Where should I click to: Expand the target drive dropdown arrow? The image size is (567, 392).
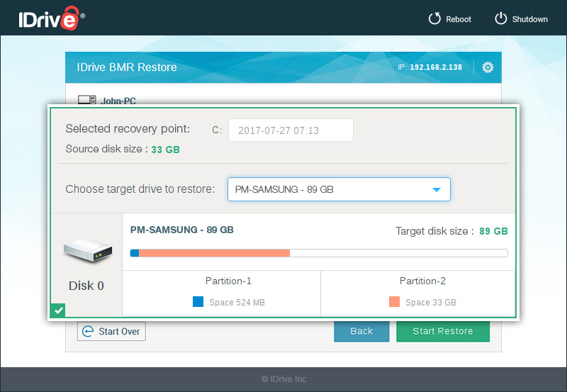point(437,190)
